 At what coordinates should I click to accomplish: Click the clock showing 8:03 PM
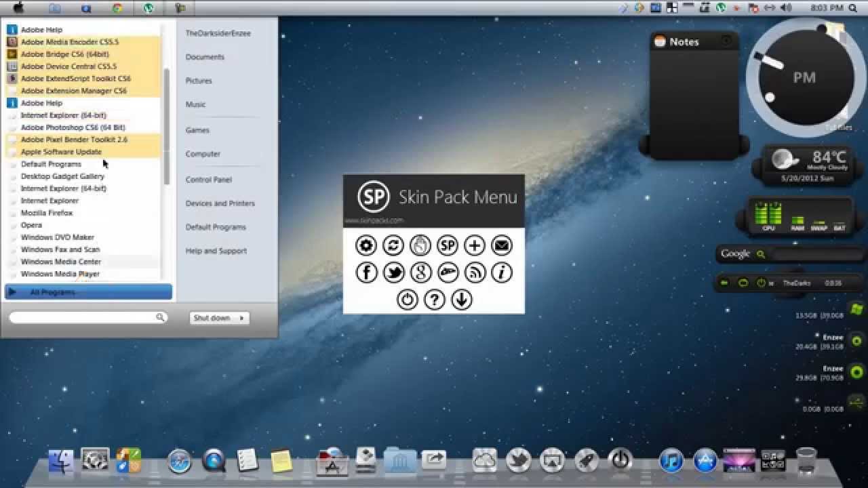click(827, 8)
